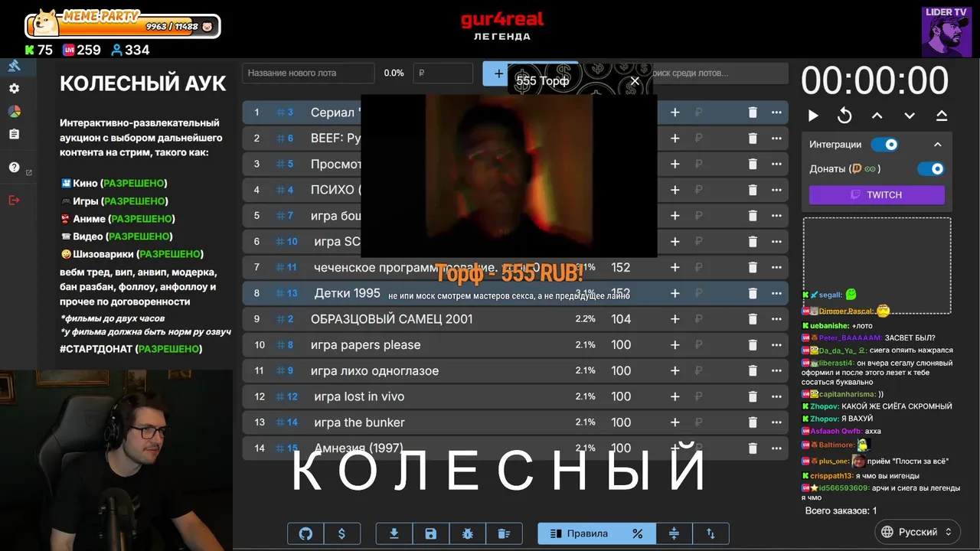The height and width of the screenshot is (551, 980).
Task: Delete the 'игра papers please' lot
Action: click(x=752, y=345)
